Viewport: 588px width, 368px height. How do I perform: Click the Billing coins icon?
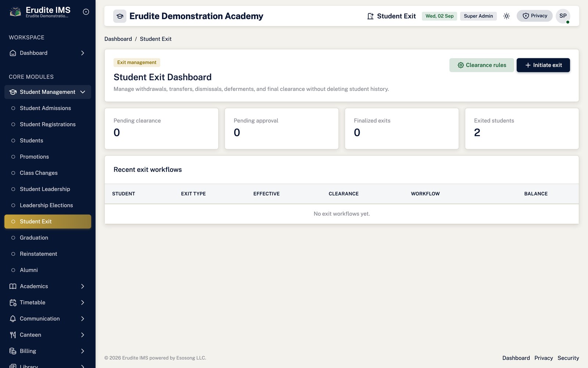pos(13,351)
